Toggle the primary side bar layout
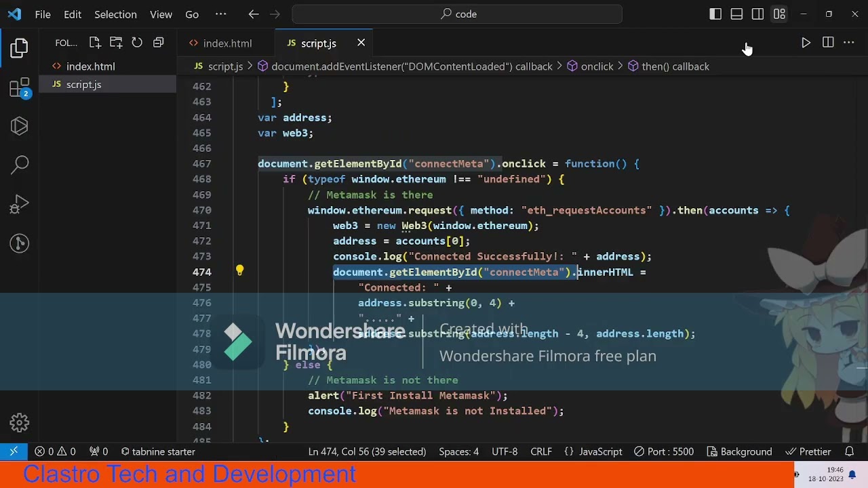The image size is (868, 488). (x=715, y=14)
